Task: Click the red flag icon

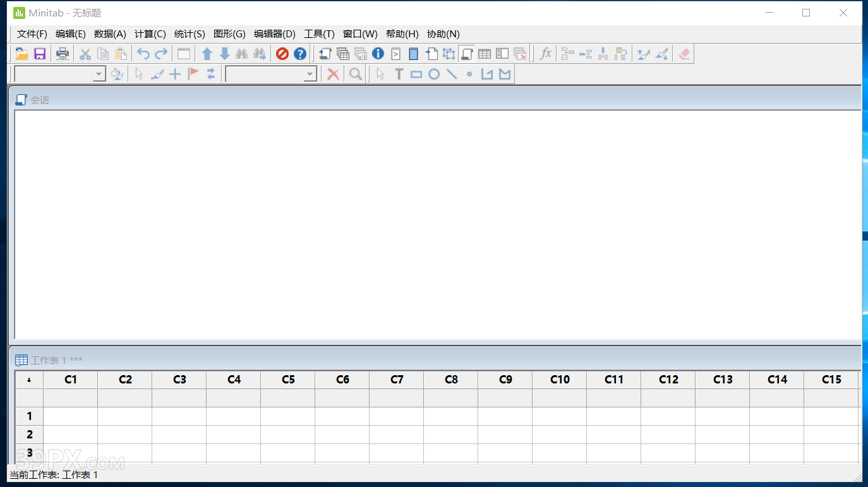Action: click(x=193, y=74)
